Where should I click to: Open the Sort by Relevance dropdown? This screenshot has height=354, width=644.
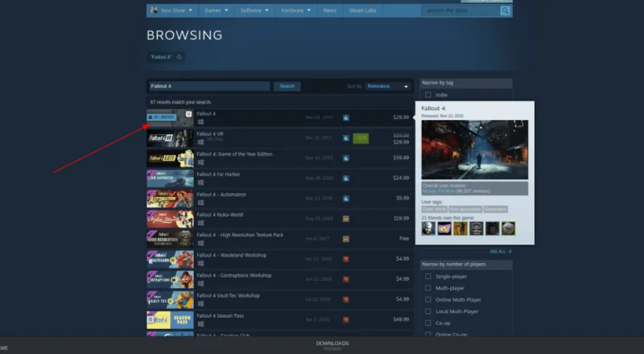click(x=388, y=86)
